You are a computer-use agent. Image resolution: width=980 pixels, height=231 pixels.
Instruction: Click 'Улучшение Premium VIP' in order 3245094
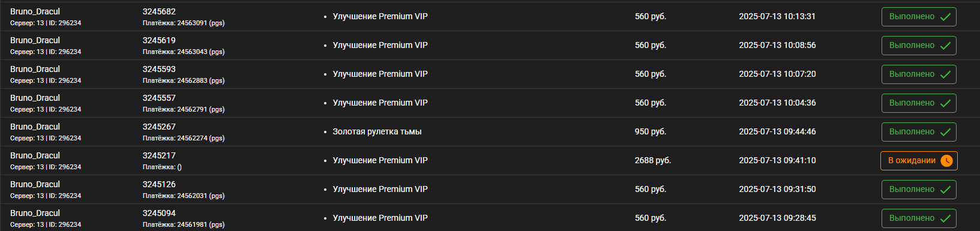(380, 218)
